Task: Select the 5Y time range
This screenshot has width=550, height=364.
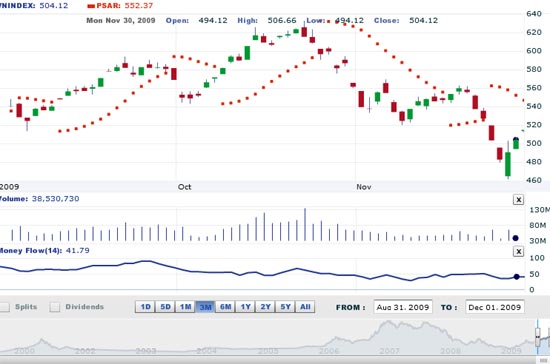Action: point(285,307)
